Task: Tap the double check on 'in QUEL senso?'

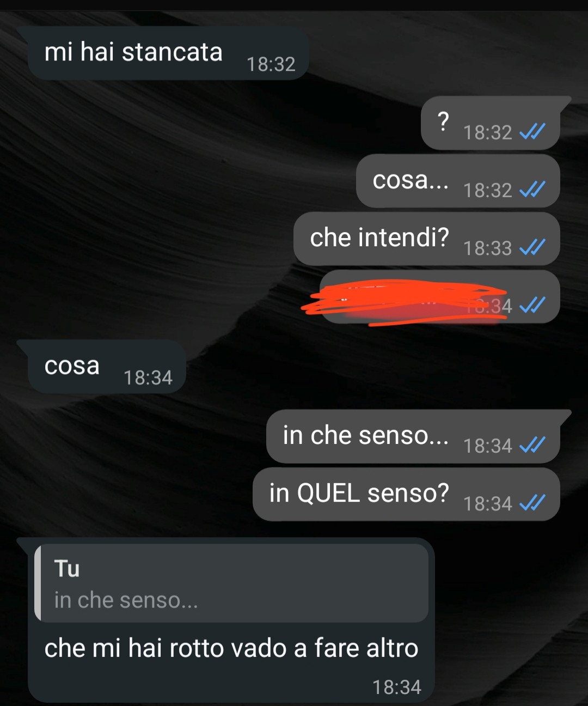Action: click(x=532, y=503)
